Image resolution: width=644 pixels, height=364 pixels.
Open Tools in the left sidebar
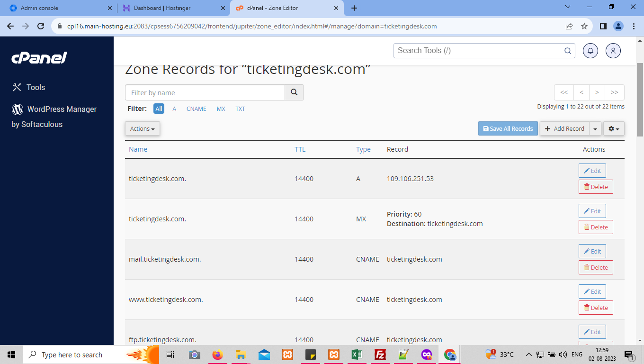[x=29, y=87]
